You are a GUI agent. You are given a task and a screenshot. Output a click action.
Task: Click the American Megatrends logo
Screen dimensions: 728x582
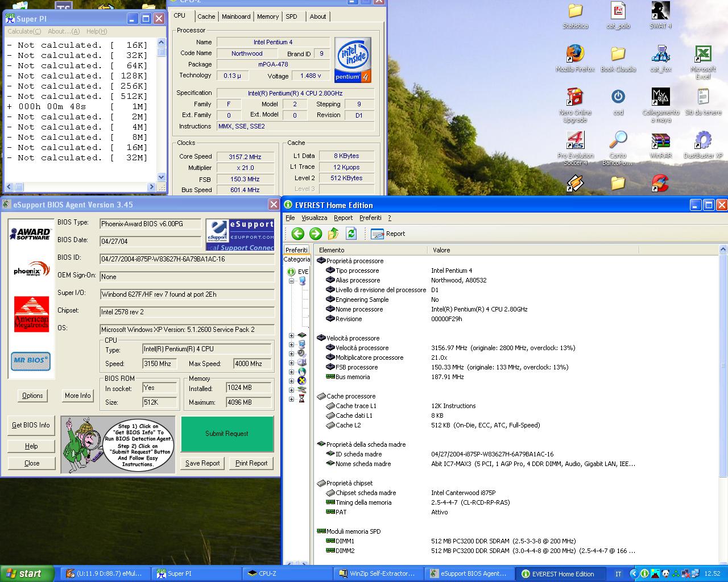[31, 313]
